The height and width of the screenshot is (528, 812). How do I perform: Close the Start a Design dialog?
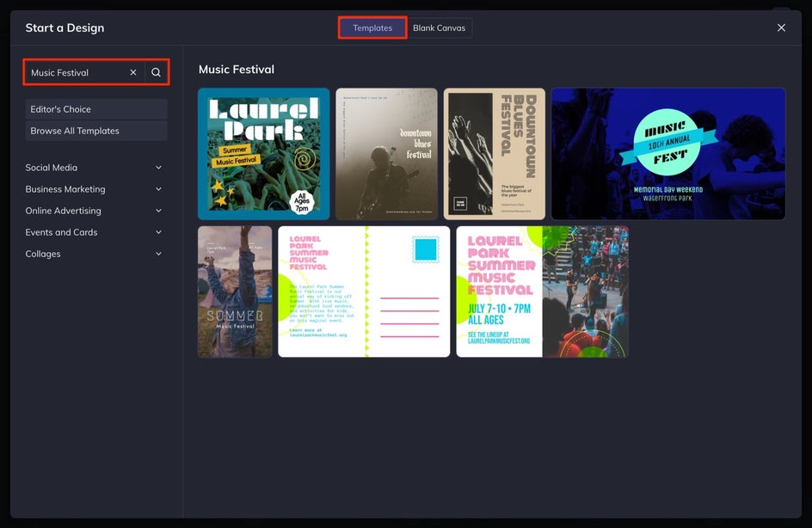click(x=781, y=28)
